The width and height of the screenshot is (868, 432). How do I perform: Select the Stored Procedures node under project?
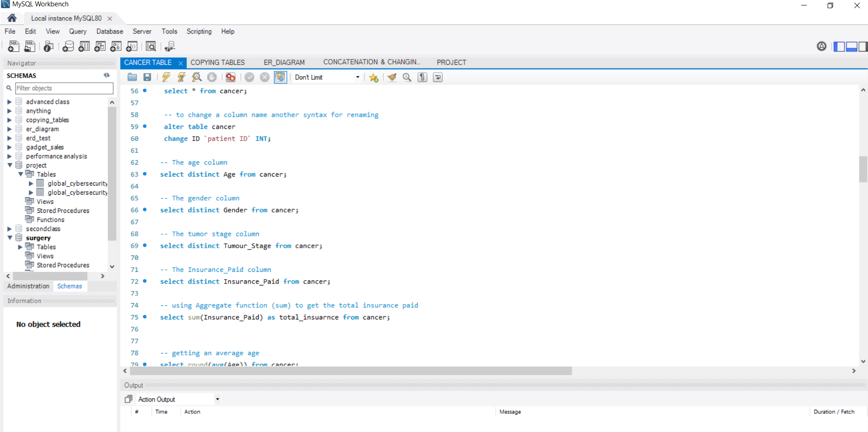63,211
